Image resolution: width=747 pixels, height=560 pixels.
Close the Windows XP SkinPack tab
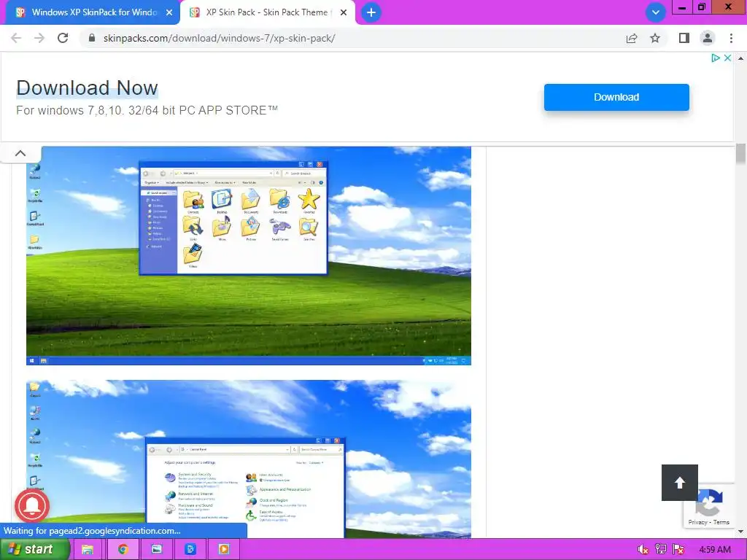click(x=169, y=13)
